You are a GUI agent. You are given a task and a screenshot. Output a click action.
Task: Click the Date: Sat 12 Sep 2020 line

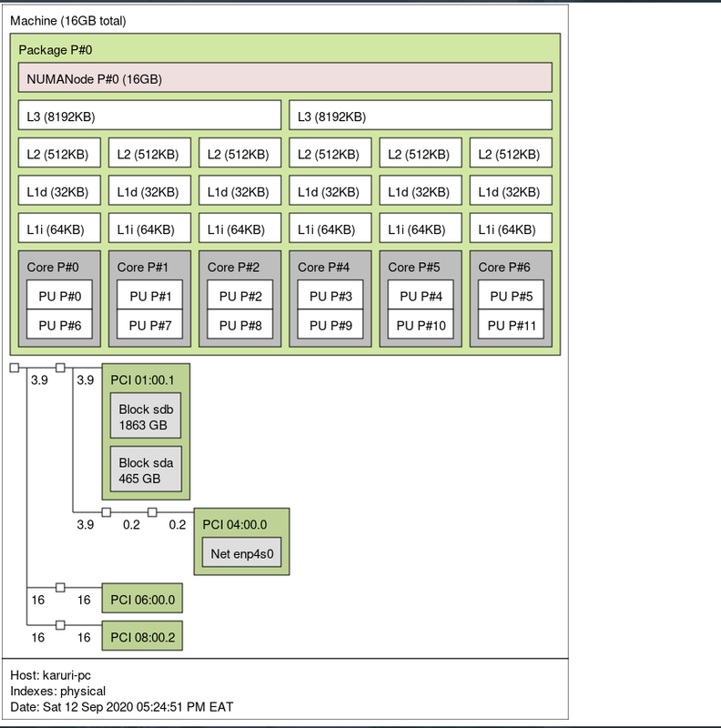(122, 707)
